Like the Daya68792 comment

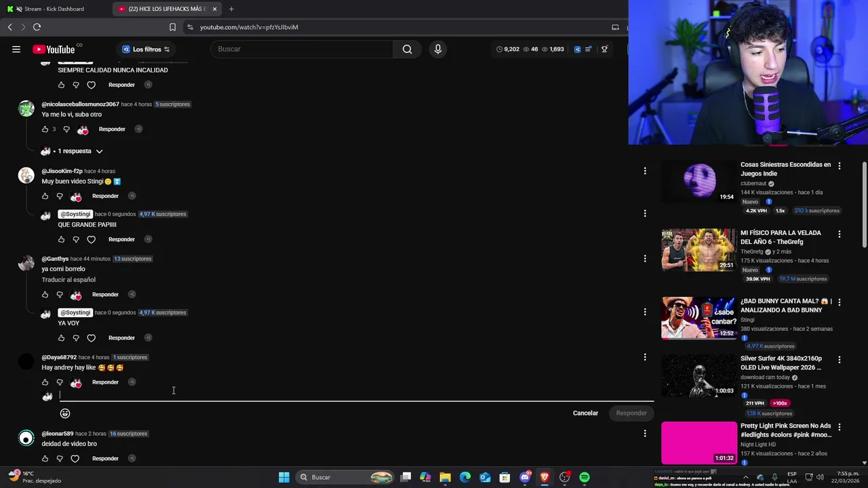pyautogui.click(x=45, y=382)
